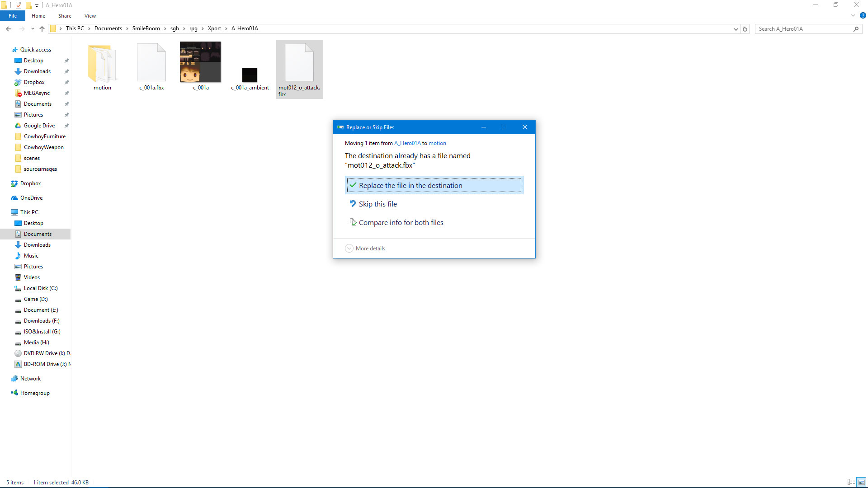Select Compare info for both files
The image size is (868, 488).
click(x=401, y=223)
